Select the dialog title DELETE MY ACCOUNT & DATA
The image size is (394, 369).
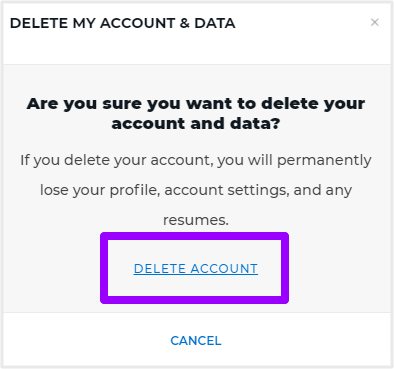(x=123, y=23)
